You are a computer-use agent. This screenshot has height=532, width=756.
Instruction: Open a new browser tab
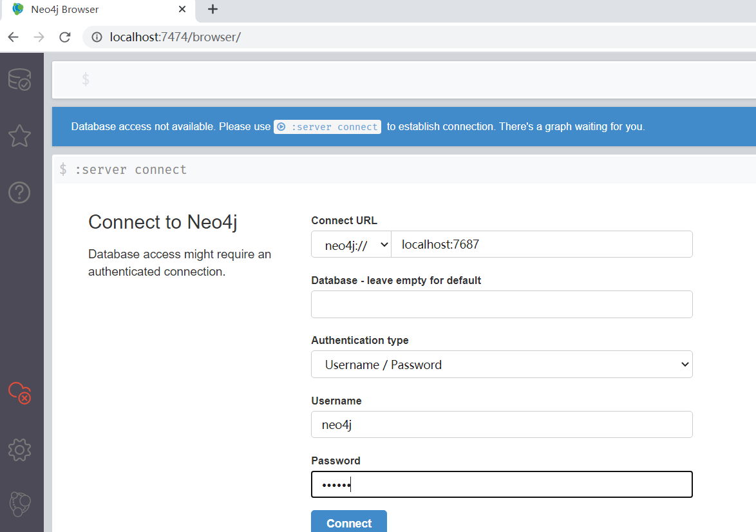(x=213, y=10)
